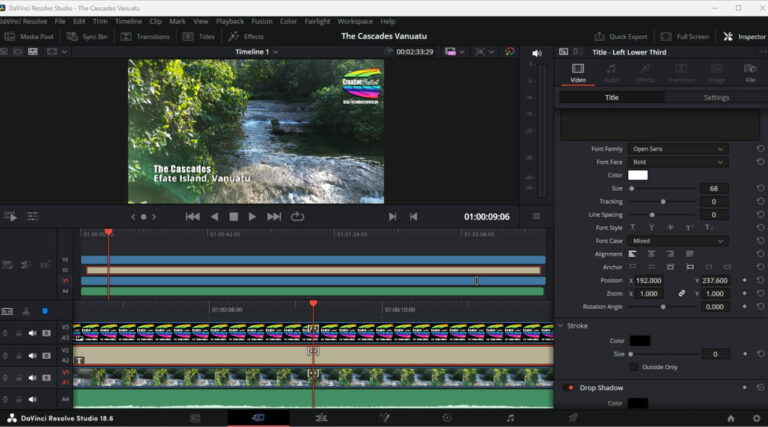Click Position X value field
Screen dimensions: 768x427
click(649, 281)
